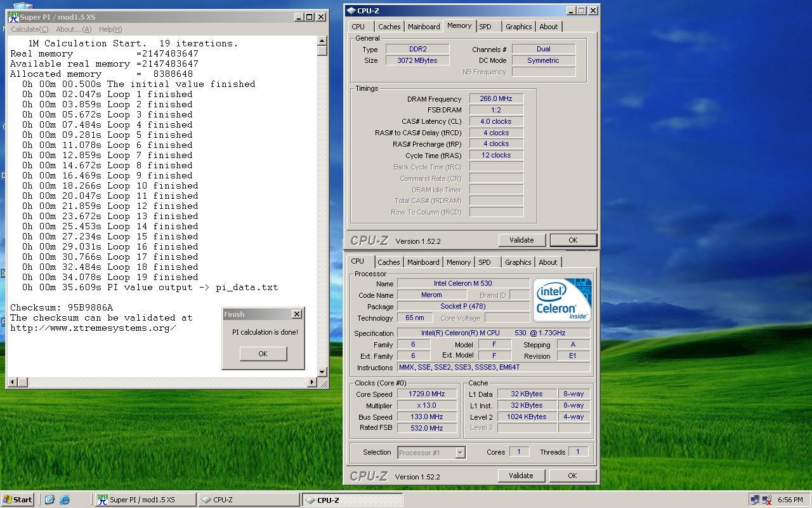Click Validate in lower CPU-Z window

pyautogui.click(x=521, y=476)
